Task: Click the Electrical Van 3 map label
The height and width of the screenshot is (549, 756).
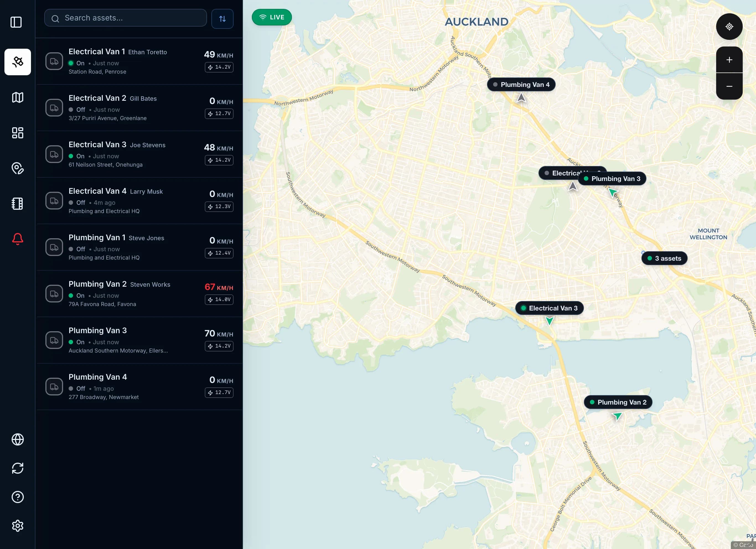Action: pos(549,308)
